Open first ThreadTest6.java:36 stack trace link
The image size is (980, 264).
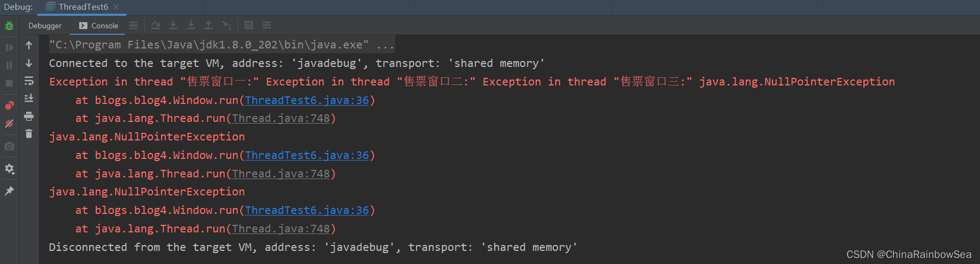click(x=307, y=100)
